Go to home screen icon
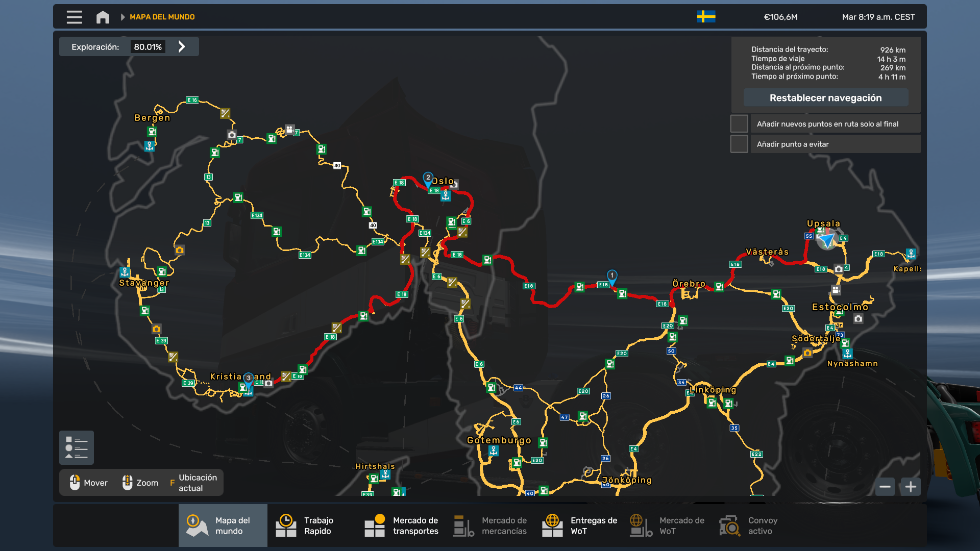 (103, 17)
